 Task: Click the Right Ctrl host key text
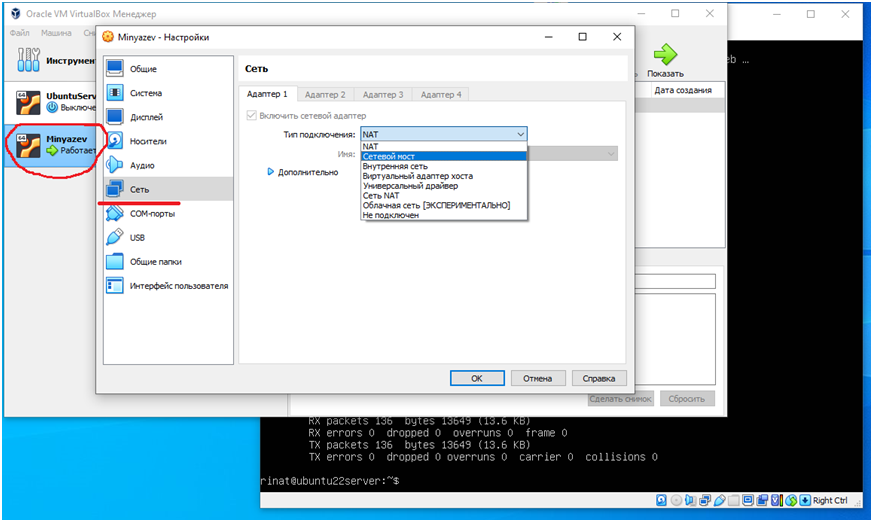click(830, 500)
